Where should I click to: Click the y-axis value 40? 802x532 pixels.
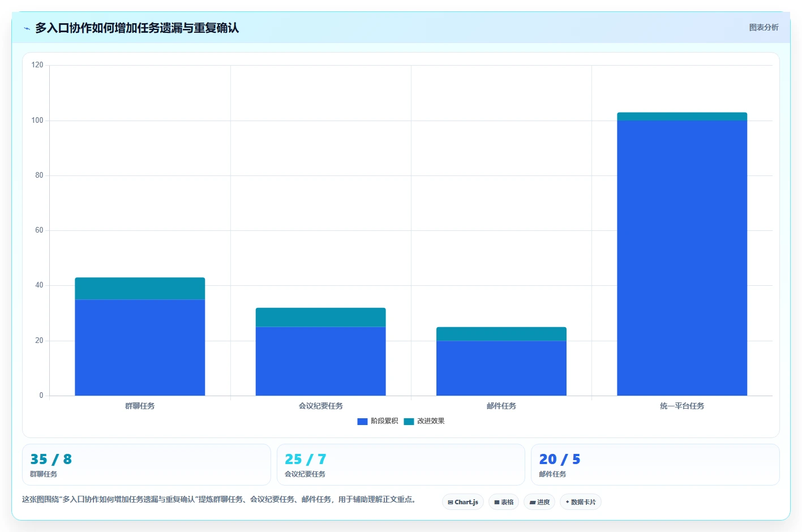tap(39, 285)
